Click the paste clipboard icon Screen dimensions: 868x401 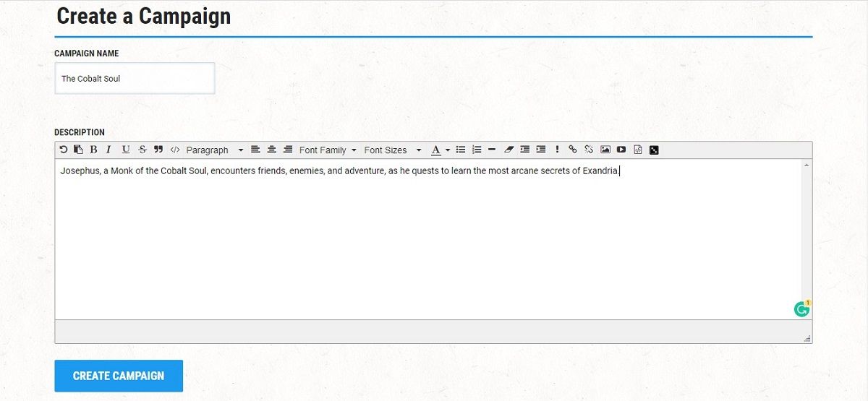(x=78, y=150)
